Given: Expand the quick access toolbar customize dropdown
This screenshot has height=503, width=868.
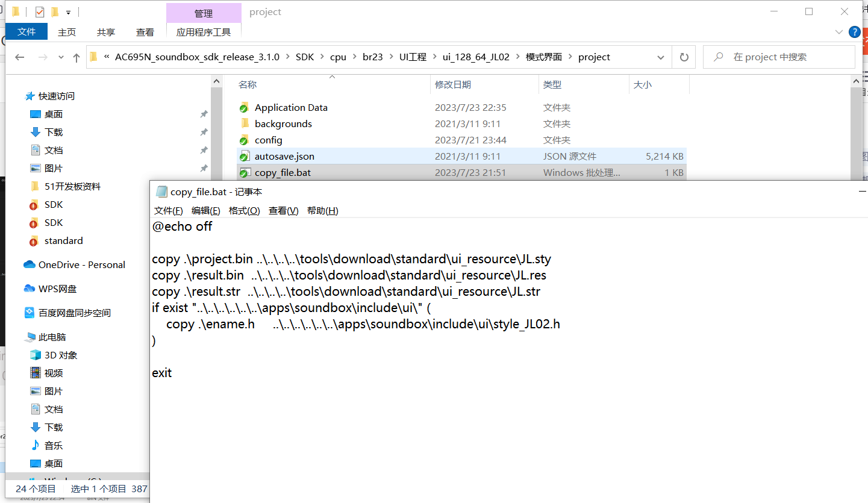Looking at the screenshot, I should coord(68,11).
